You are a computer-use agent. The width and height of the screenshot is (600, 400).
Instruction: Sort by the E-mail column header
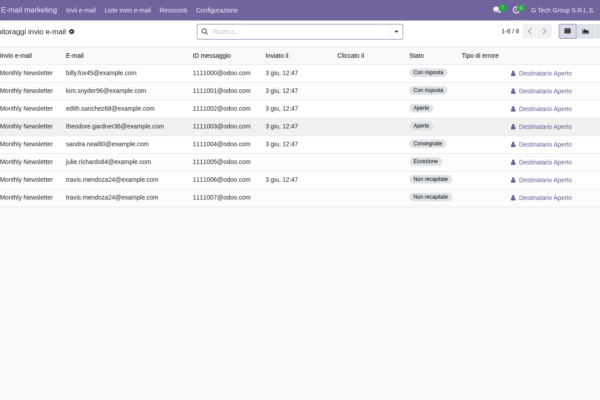click(75, 56)
